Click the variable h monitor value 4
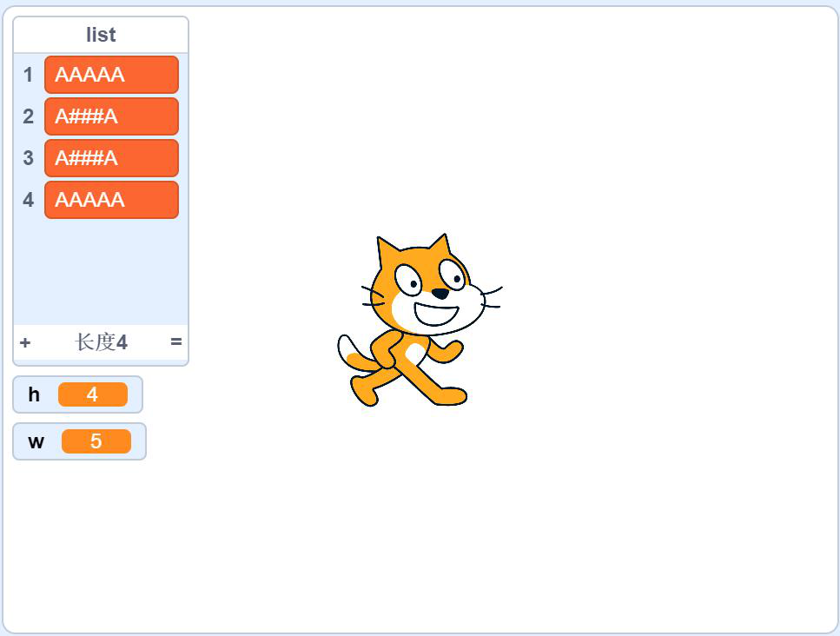Image resolution: width=840 pixels, height=636 pixels. [x=93, y=394]
